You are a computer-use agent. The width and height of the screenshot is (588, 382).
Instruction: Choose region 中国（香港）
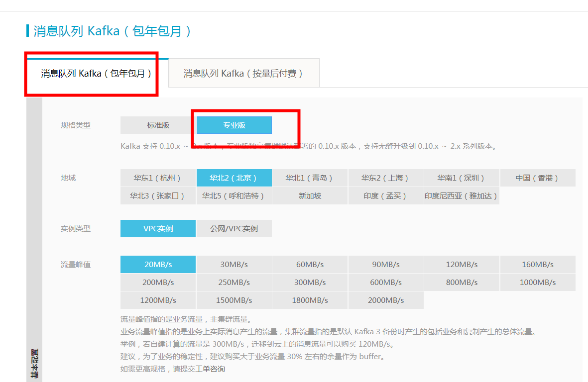coord(538,178)
